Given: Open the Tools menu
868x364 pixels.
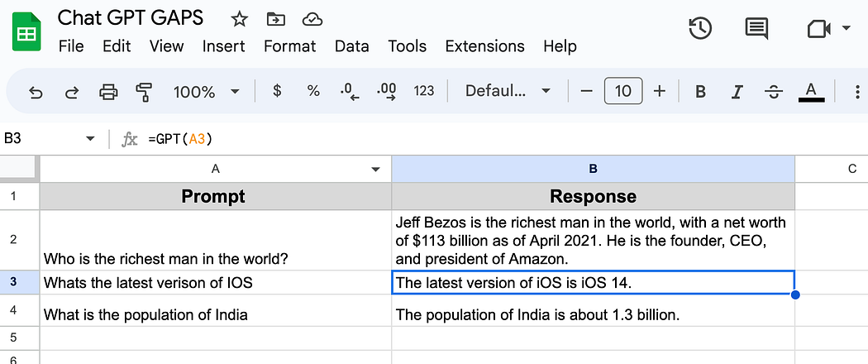Looking at the screenshot, I should point(407,46).
